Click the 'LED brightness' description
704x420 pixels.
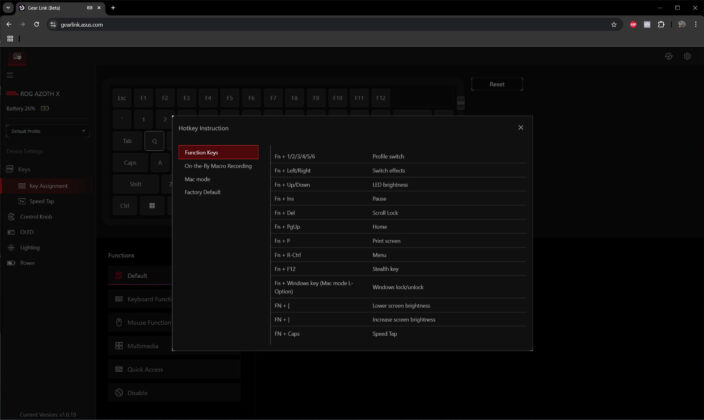390,185
